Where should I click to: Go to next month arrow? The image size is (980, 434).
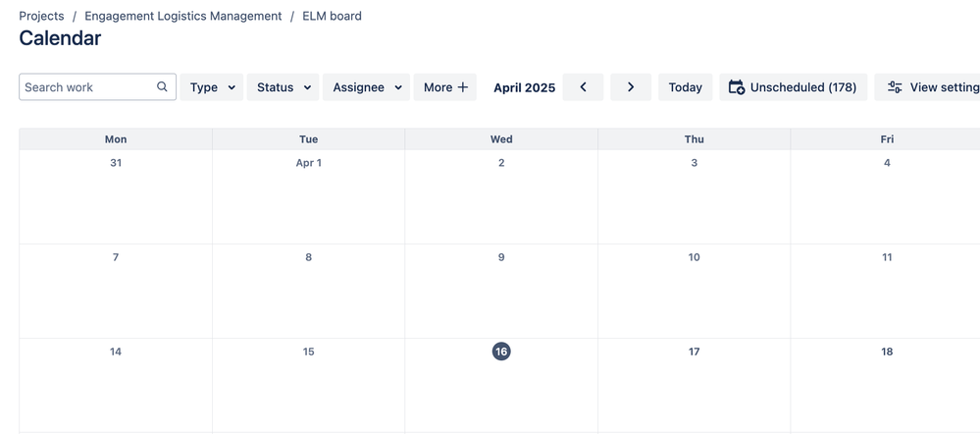coord(631,87)
